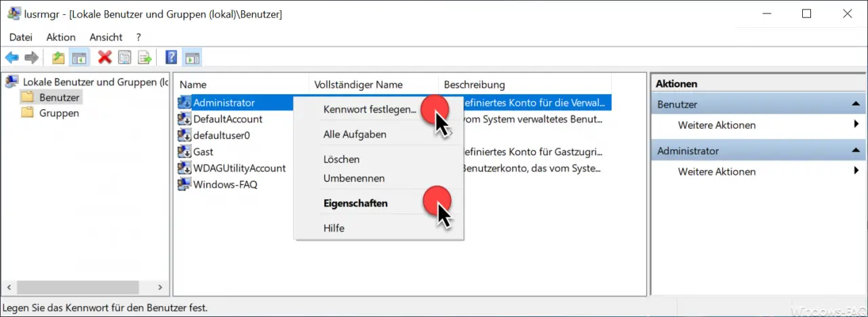This screenshot has width=868, height=317.
Task: Open Properties via toolbar icon
Action: [x=125, y=58]
